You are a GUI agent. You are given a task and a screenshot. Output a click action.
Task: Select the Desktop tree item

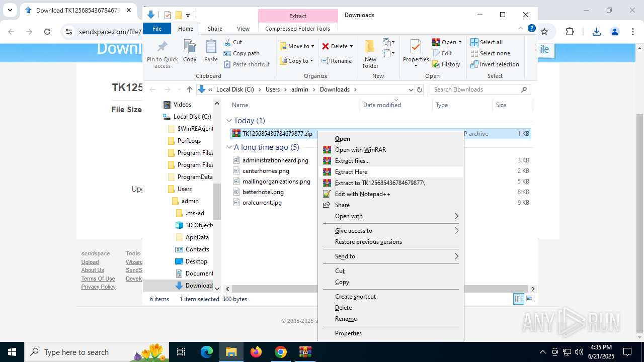pos(196,261)
